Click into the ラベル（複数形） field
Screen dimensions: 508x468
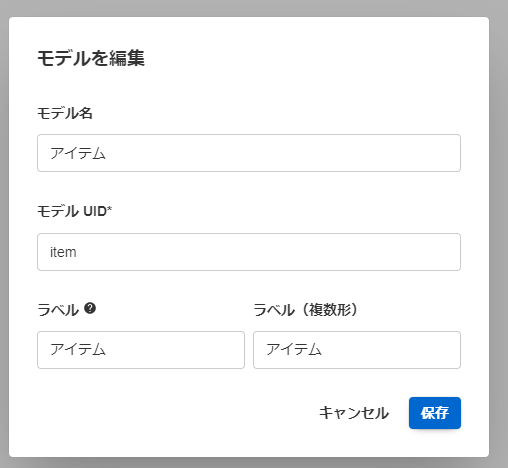pyautogui.click(x=357, y=350)
